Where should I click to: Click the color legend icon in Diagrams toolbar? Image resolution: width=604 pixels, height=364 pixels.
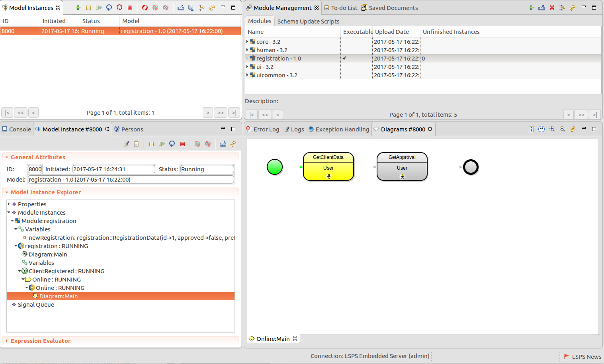[531, 129]
